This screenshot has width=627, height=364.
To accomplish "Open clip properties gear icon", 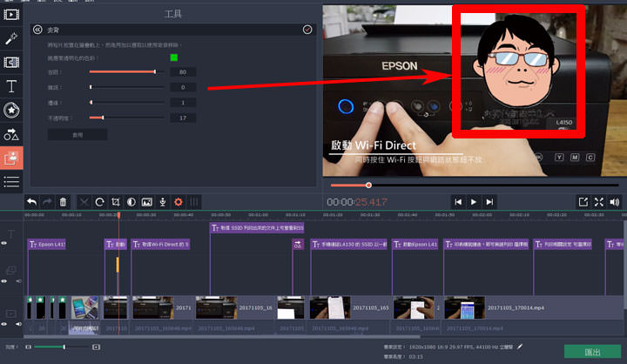I will (179, 202).
